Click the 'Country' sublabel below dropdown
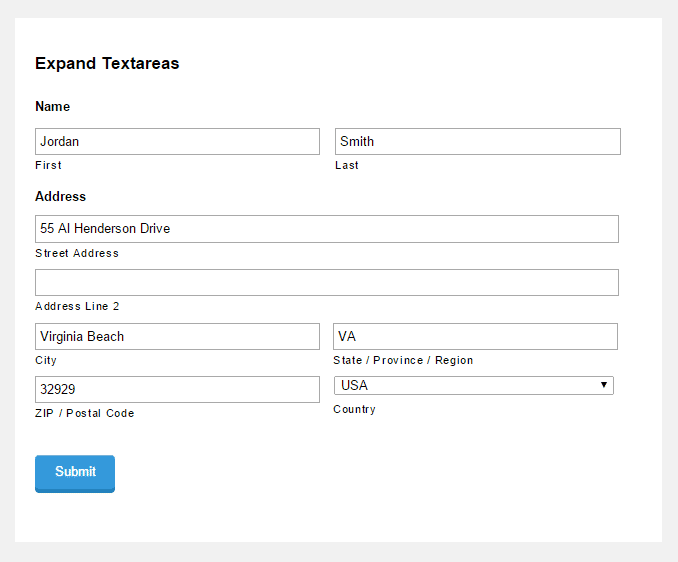The width and height of the screenshot is (678, 562). [354, 409]
